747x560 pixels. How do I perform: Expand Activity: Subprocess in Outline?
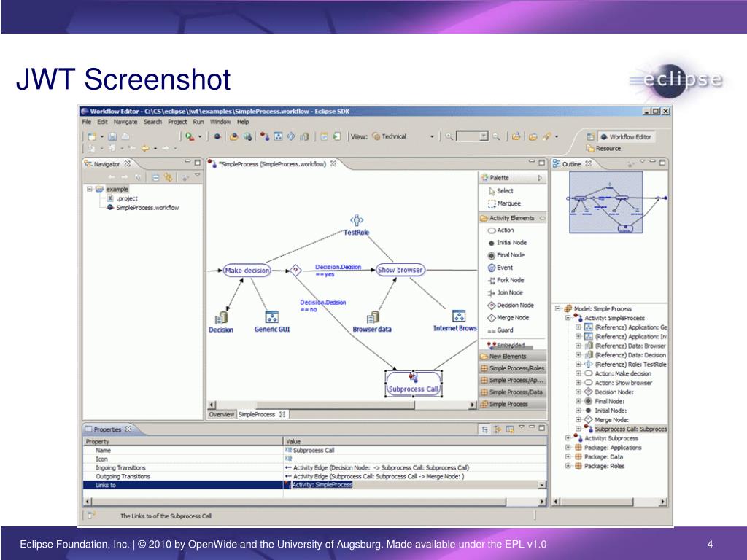568,438
